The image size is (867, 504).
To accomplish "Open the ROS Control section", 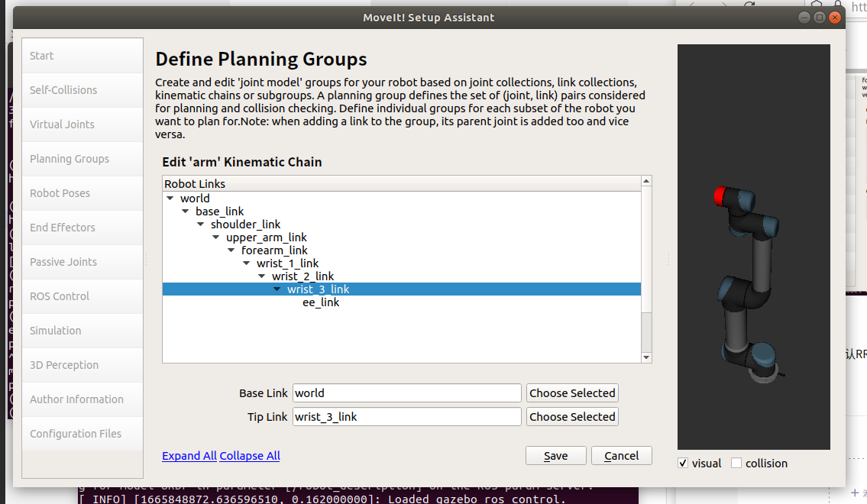I will (x=60, y=296).
